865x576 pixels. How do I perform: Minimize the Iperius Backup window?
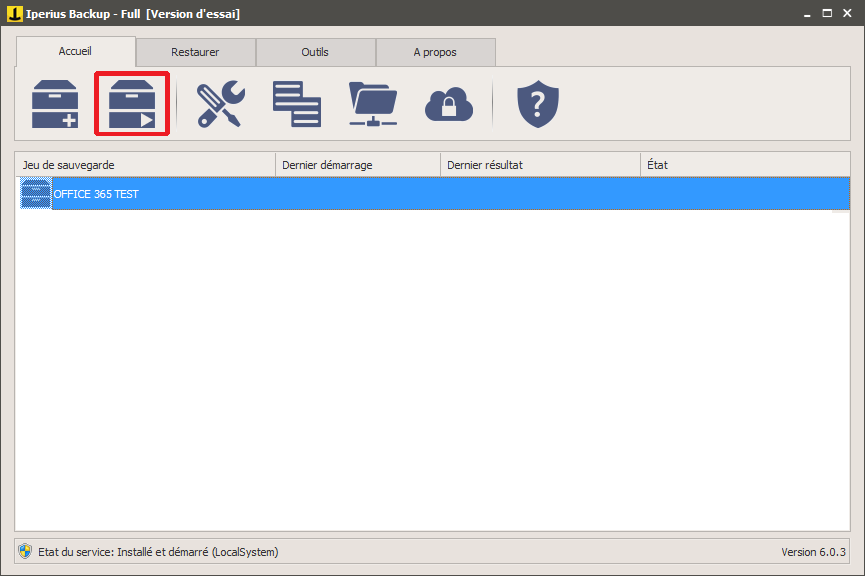pyautogui.click(x=807, y=14)
